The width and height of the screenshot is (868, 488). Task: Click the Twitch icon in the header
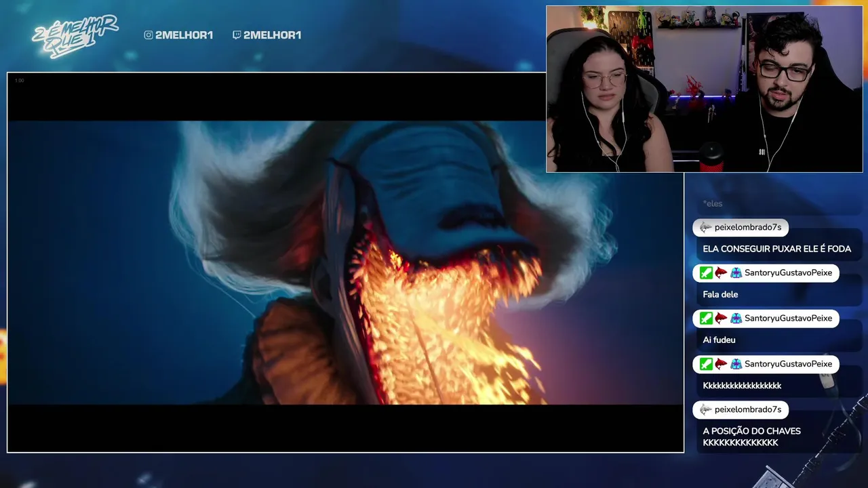(x=237, y=35)
